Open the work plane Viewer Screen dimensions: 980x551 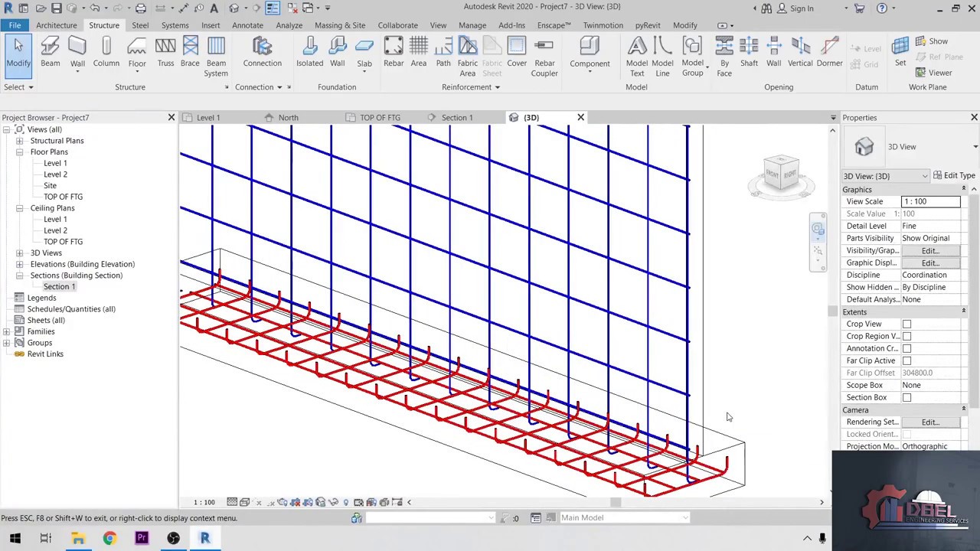pyautogui.click(x=933, y=73)
